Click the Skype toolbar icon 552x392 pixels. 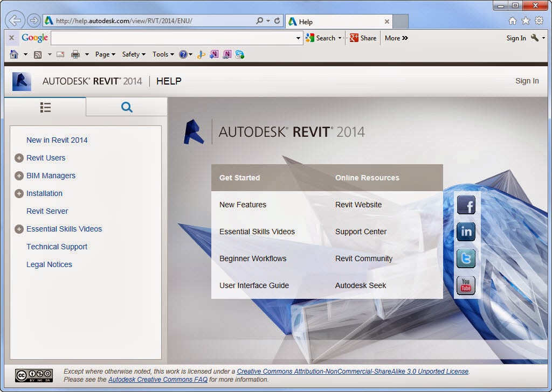pyautogui.click(x=239, y=54)
